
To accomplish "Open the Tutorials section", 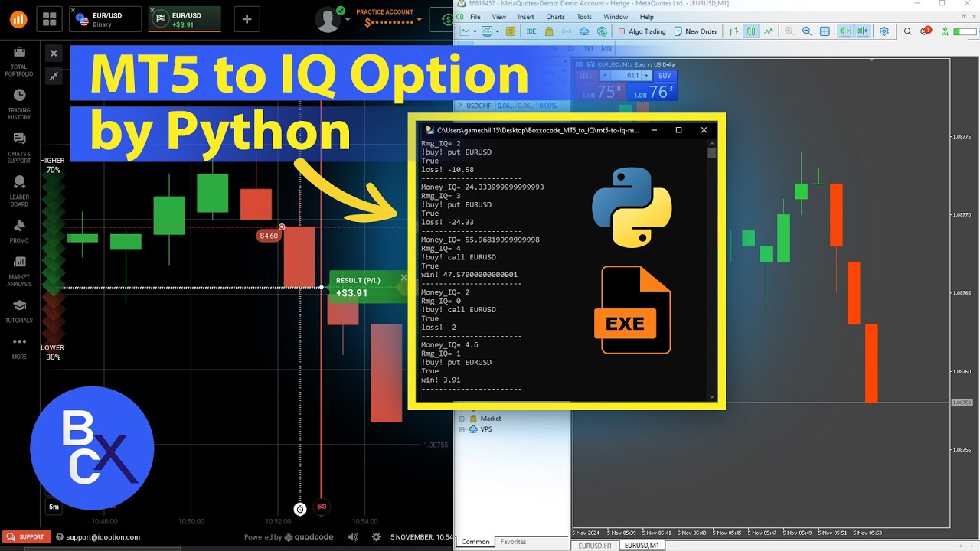I will pyautogui.click(x=19, y=311).
